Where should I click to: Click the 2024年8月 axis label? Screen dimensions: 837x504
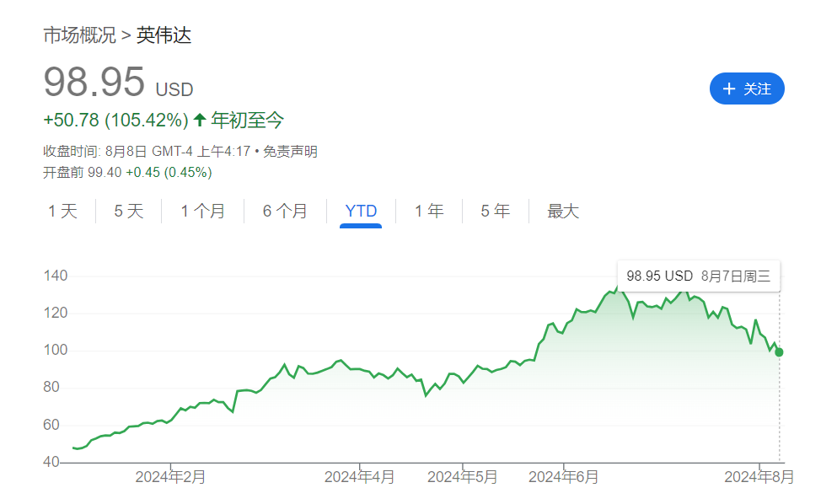tap(759, 477)
